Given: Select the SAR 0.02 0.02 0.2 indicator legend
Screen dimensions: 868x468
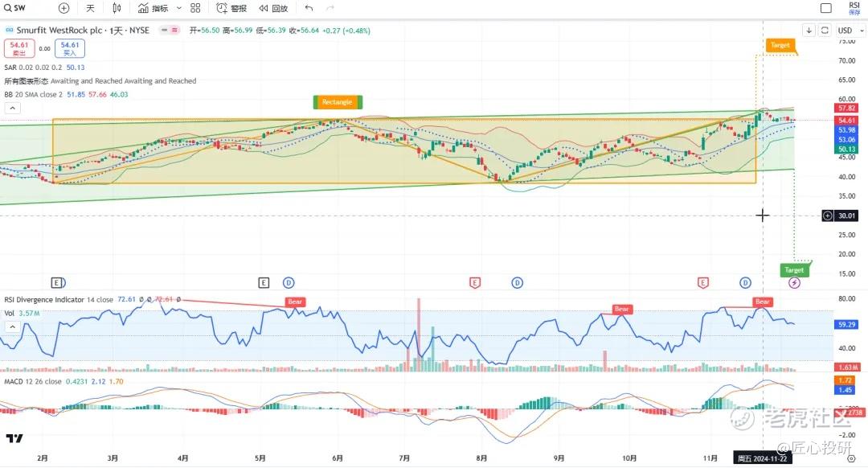Looking at the screenshot, I should [44, 67].
